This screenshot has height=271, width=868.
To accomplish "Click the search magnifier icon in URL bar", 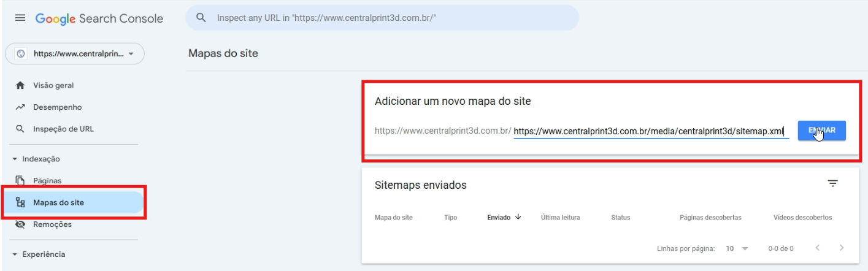I will (x=201, y=18).
